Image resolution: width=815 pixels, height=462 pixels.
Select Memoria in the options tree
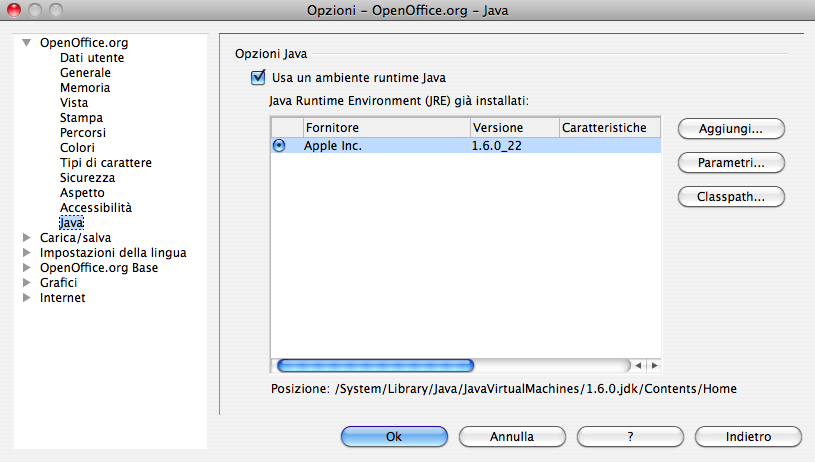85,88
